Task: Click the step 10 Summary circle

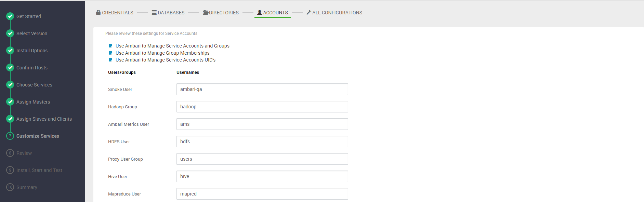Action: tap(10, 187)
